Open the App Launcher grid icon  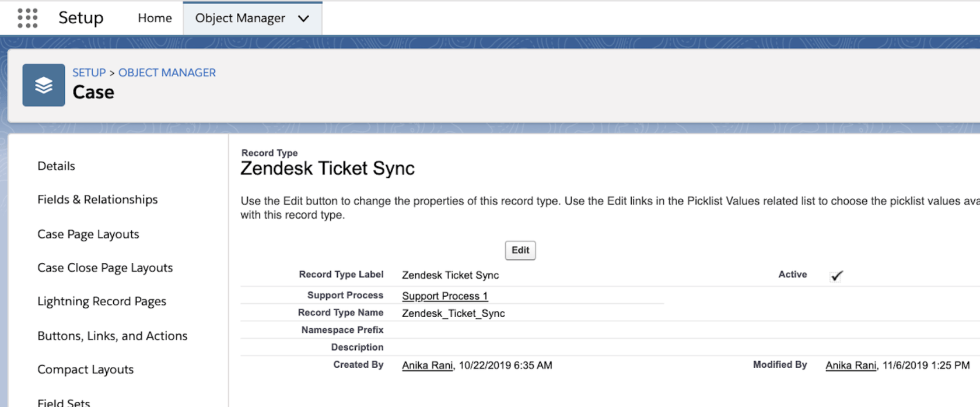click(x=27, y=18)
